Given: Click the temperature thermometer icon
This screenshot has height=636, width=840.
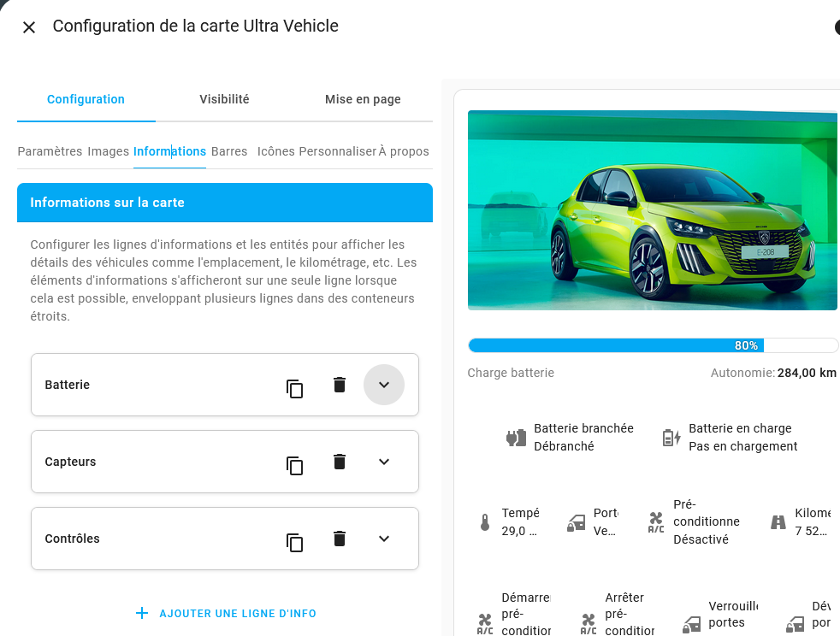Looking at the screenshot, I should 485,522.
